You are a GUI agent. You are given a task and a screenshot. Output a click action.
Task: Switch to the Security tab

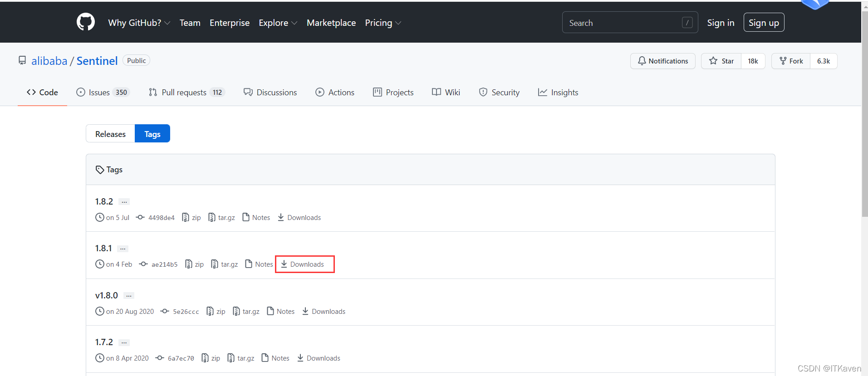pyautogui.click(x=499, y=92)
